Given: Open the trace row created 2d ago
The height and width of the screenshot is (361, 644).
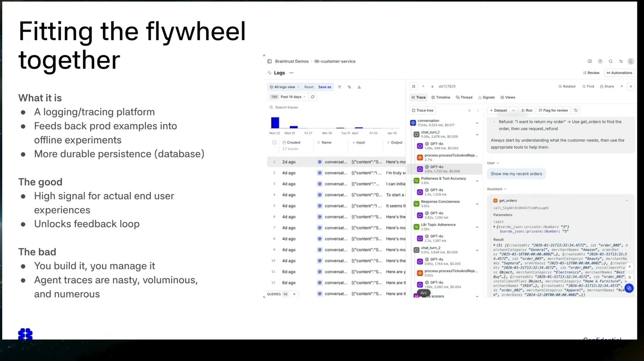Looking at the screenshot, I should tap(336, 162).
